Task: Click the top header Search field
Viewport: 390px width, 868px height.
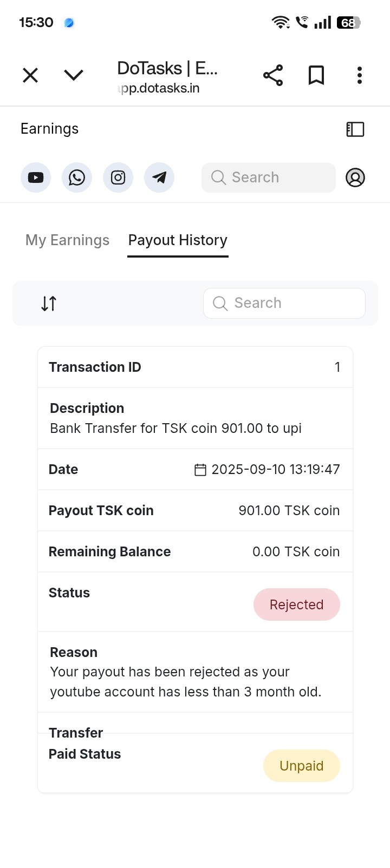Action: click(x=269, y=177)
